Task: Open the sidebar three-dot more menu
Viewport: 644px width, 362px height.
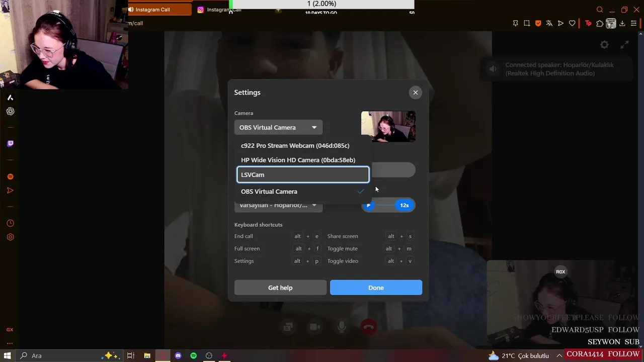Action: 10,343
